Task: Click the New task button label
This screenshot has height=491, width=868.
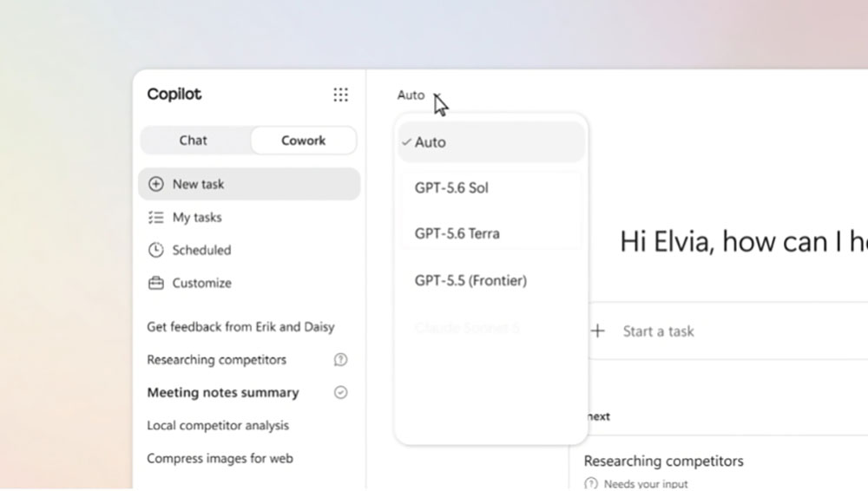Action: (198, 184)
